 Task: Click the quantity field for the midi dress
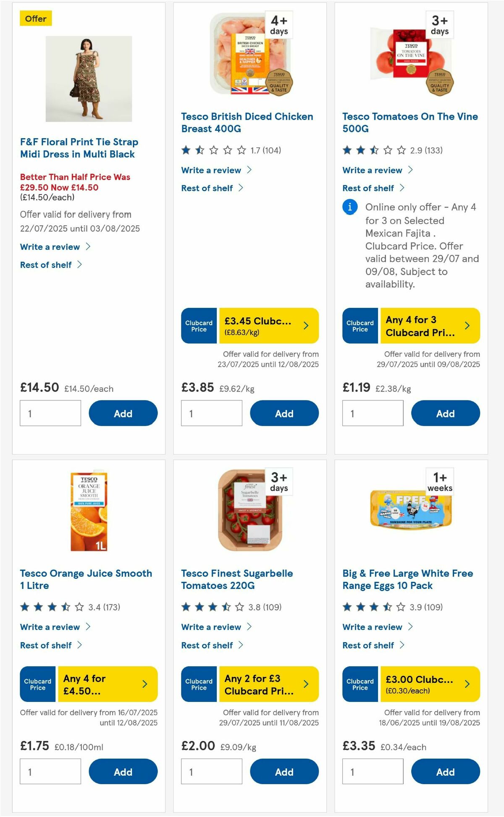[x=50, y=413]
